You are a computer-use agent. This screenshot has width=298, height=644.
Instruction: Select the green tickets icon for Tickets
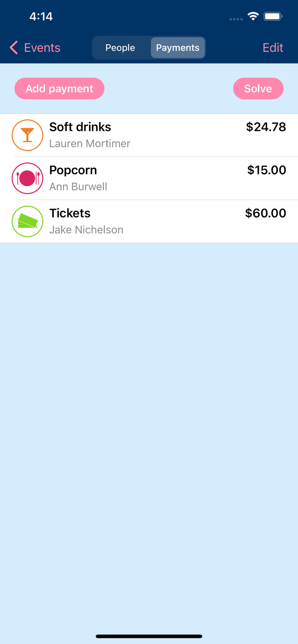[28, 222]
